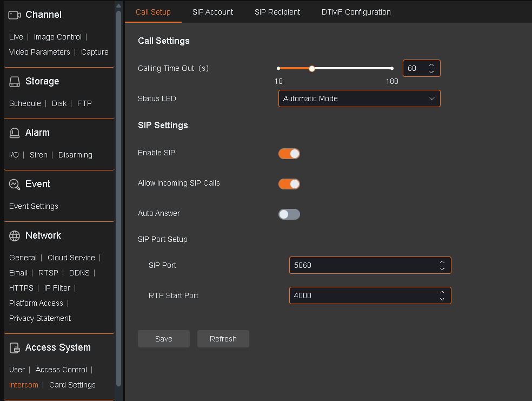The height and width of the screenshot is (401, 532).
Task: Open Card Settings
Action: tap(72, 385)
